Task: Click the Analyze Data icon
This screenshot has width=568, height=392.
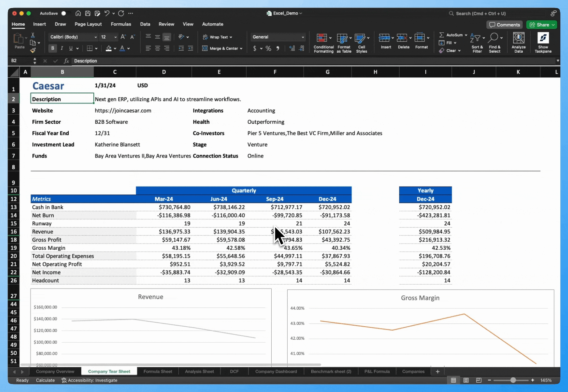Action: click(x=518, y=38)
